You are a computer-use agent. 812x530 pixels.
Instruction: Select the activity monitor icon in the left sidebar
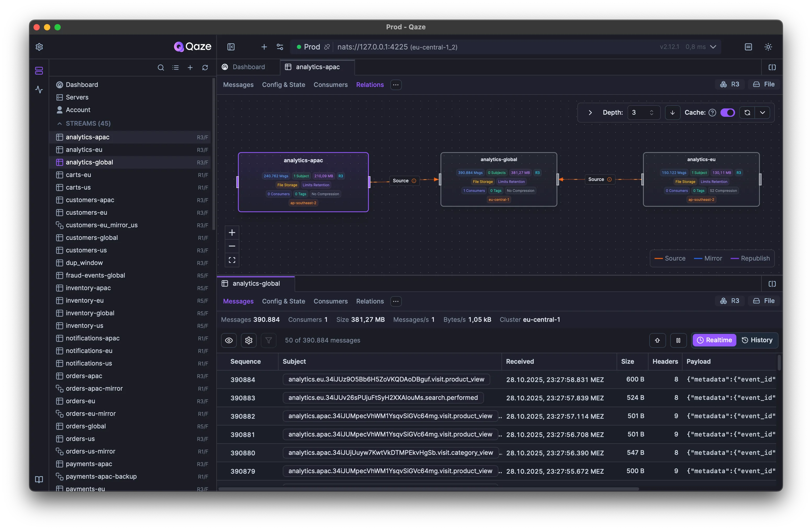tap(39, 90)
